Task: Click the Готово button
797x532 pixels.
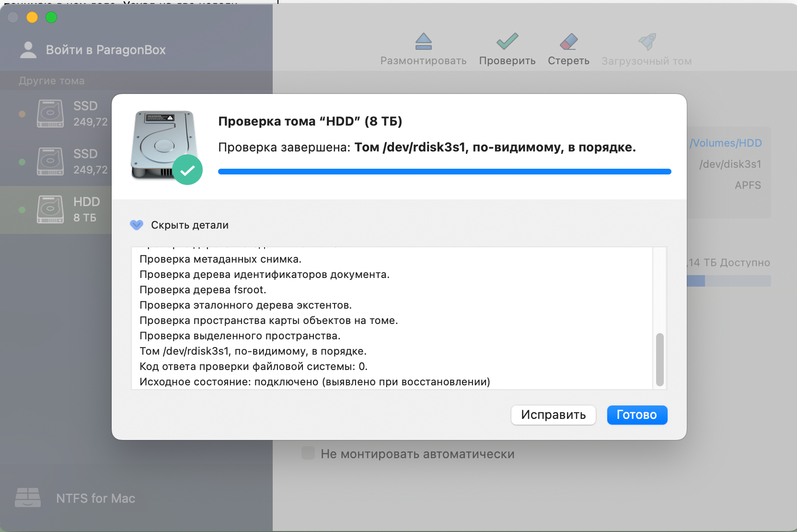Action: pyautogui.click(x=637, y=415)
